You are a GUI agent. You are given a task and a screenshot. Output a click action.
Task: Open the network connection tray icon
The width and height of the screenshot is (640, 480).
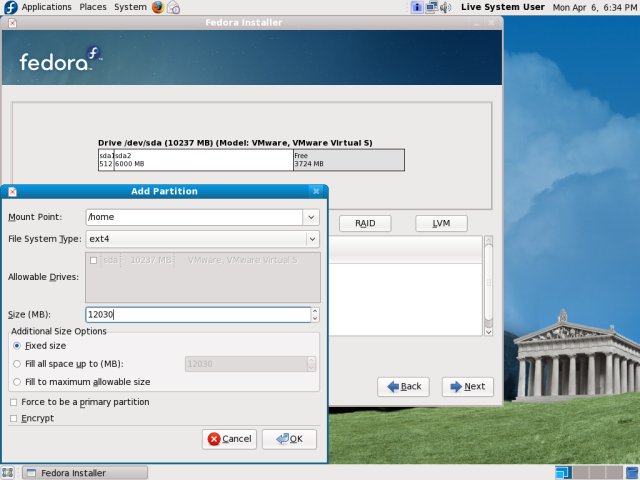(431, 7)
